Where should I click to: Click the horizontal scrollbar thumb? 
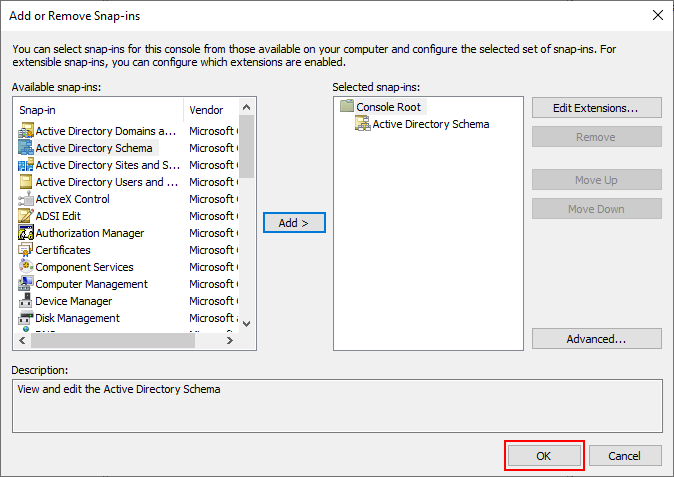[113, 340]
